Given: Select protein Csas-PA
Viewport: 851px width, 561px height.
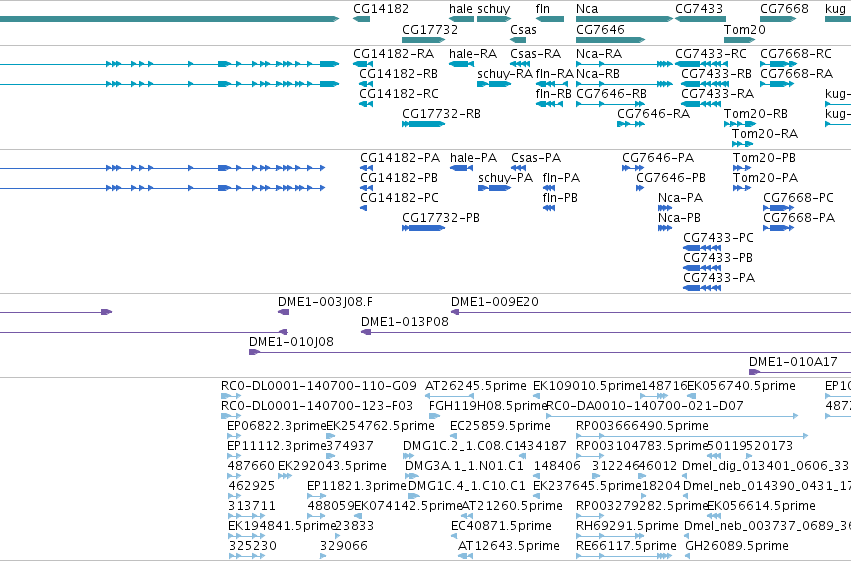Looking at the screenshot, I should [x=536, y=158].
